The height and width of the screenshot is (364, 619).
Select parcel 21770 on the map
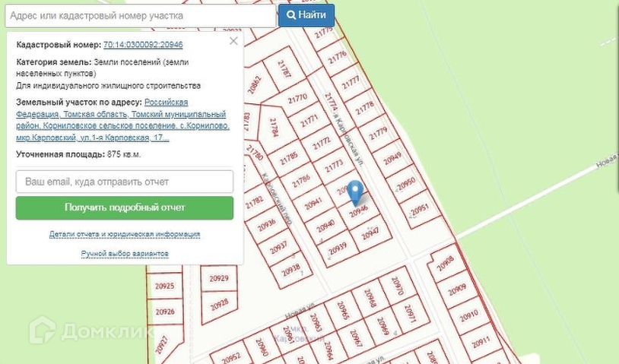coord(297,99)
